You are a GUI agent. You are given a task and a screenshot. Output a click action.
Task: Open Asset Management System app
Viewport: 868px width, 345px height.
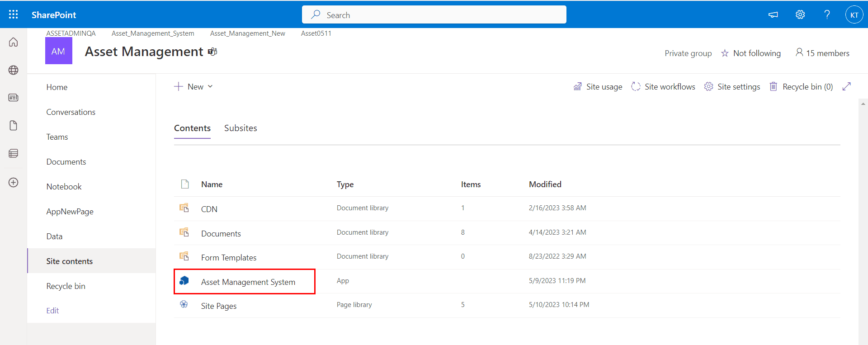point(248,282)
